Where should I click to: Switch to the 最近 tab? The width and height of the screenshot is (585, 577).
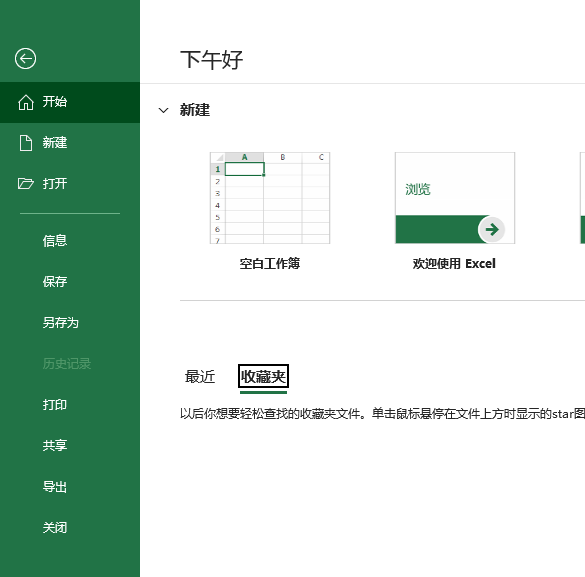pyautogui.click(x=200, y=377)
